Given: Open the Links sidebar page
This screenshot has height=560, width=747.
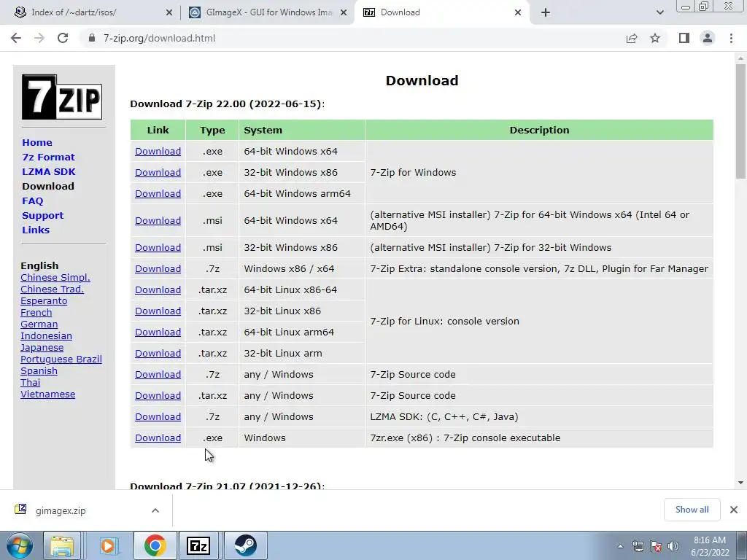Looking at the screenshot, I should [x=36, y=230].
